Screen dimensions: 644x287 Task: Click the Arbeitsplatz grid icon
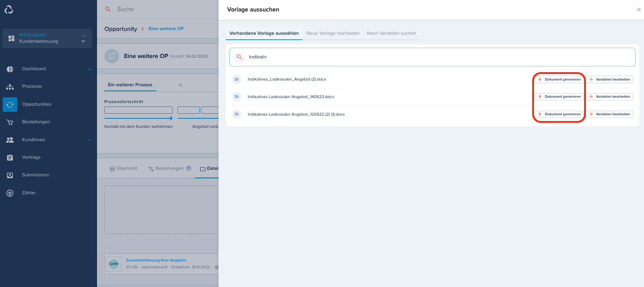(x=11, y=38)
